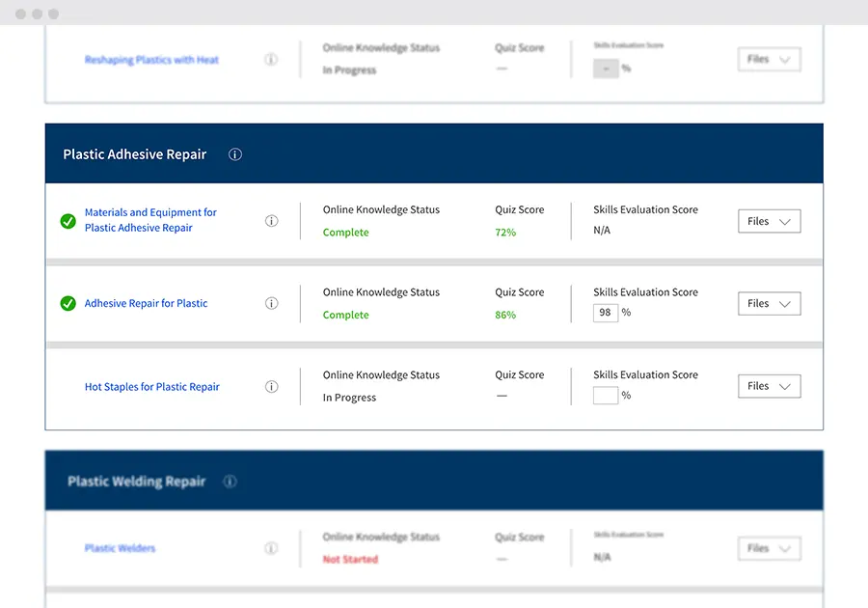
Task: Open Files dropdown for Reshaping Plastics row
Action: coord(769,60)
